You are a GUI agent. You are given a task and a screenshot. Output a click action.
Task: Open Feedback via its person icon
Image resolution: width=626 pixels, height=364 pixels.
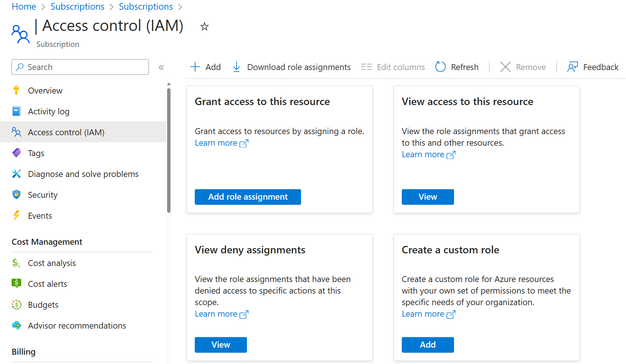[572, 67]
